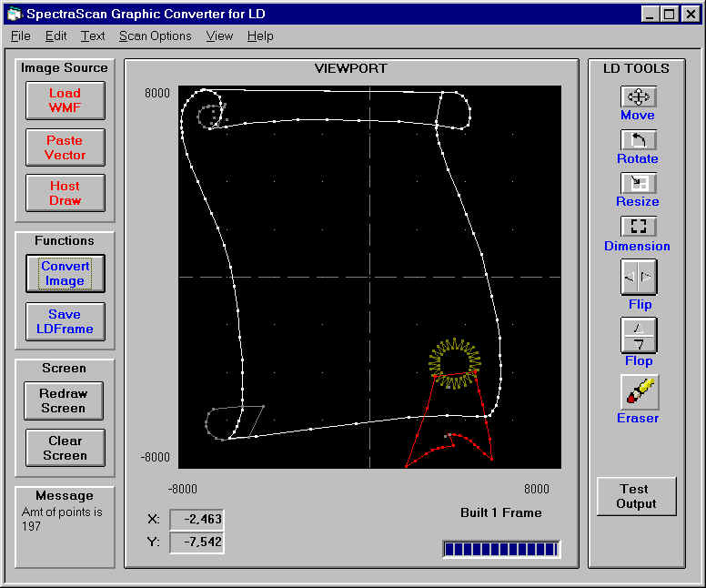706x588 pixels.
Task: Click the 'Image Source' group label
Action: click(65, 67)
